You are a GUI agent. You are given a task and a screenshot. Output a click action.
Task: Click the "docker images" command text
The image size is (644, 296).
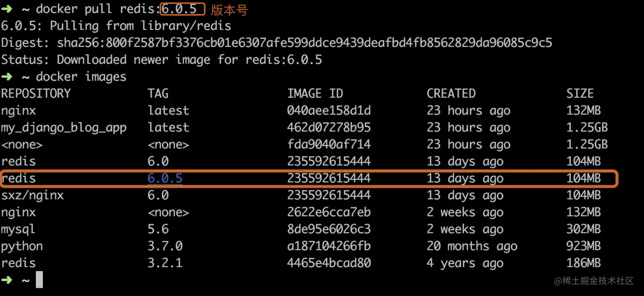[x=81, y=77]
